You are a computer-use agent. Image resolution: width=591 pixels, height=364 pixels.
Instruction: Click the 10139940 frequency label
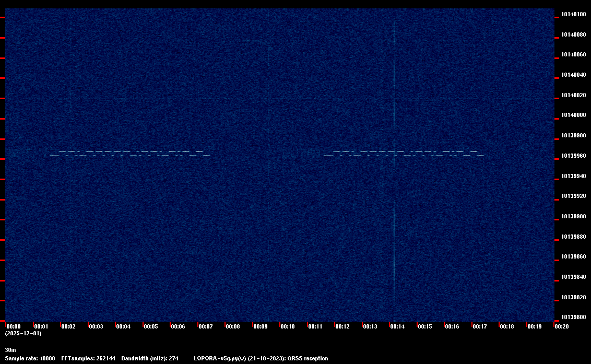pos(574,176)
